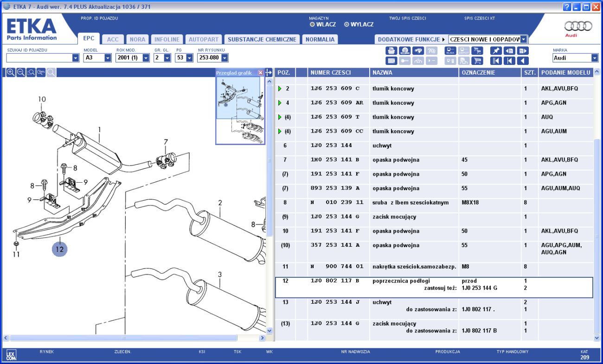Click callout number 10 in diagram
Viewport: 603px width, 364px height.
click(42, 99)
